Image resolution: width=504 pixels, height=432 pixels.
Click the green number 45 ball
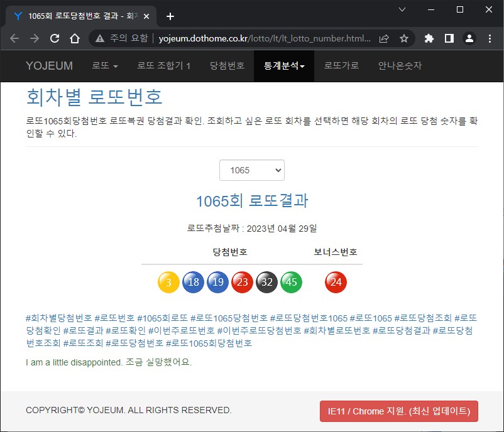pos(291,282)
